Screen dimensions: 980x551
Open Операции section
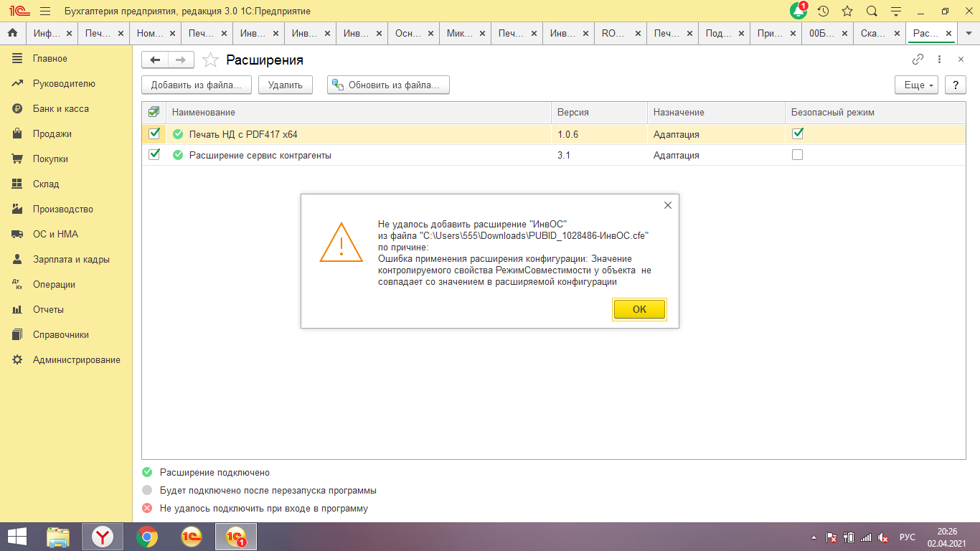[54, 284]
